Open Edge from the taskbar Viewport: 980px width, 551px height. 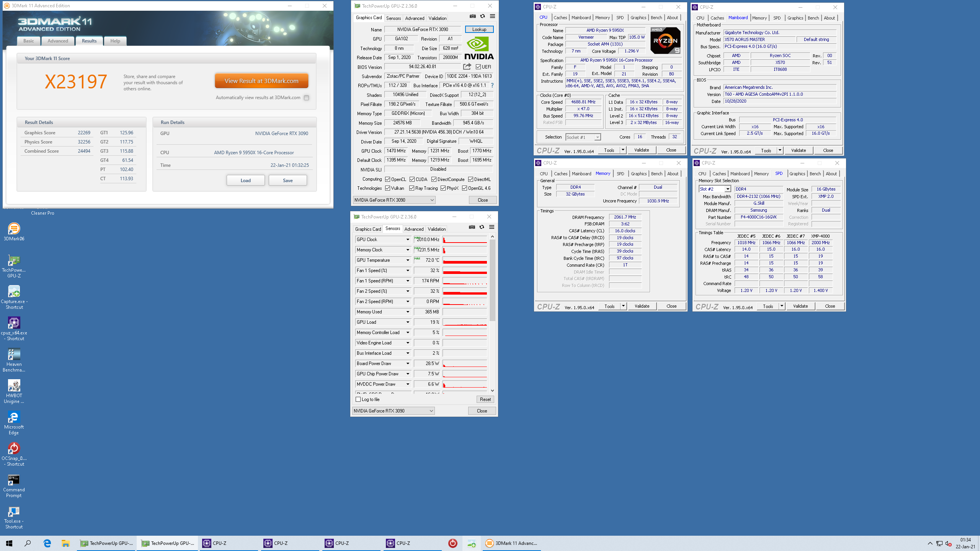[47, 543]
